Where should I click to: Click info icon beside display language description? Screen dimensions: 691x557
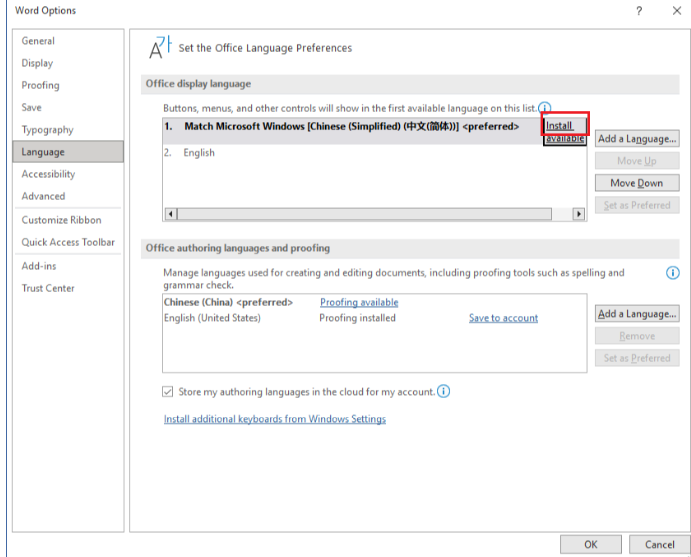pyautogui.click(x=545, y=107)
